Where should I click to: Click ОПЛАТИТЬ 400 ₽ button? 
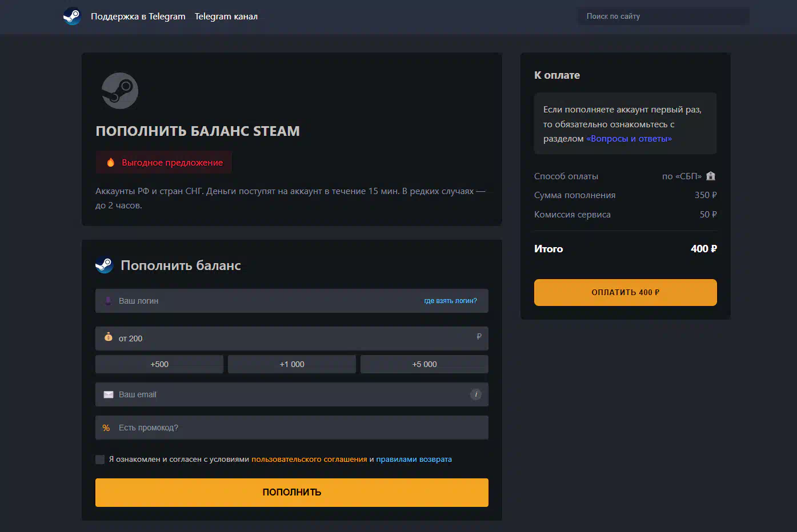[626, 292]
